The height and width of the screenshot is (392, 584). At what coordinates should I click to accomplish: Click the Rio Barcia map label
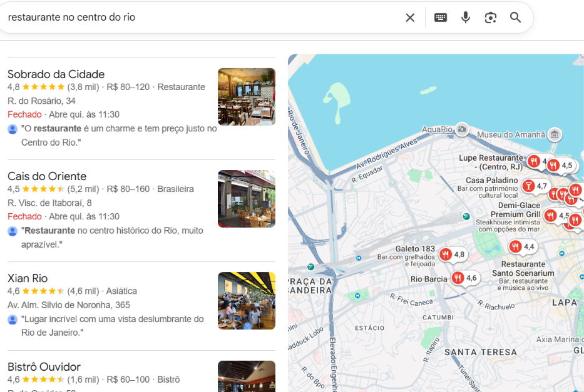[429, 279]
